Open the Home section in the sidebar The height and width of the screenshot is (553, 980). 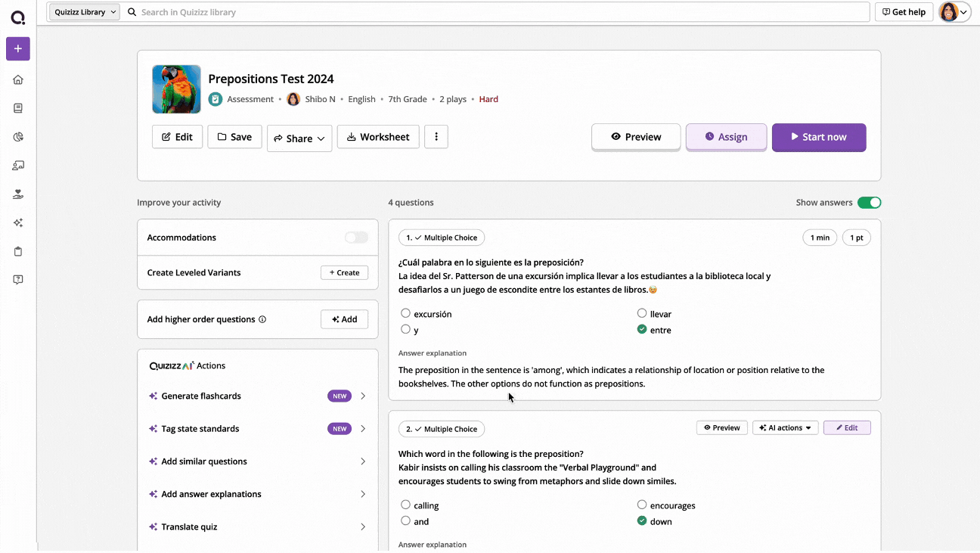click(x=18, y=79)
